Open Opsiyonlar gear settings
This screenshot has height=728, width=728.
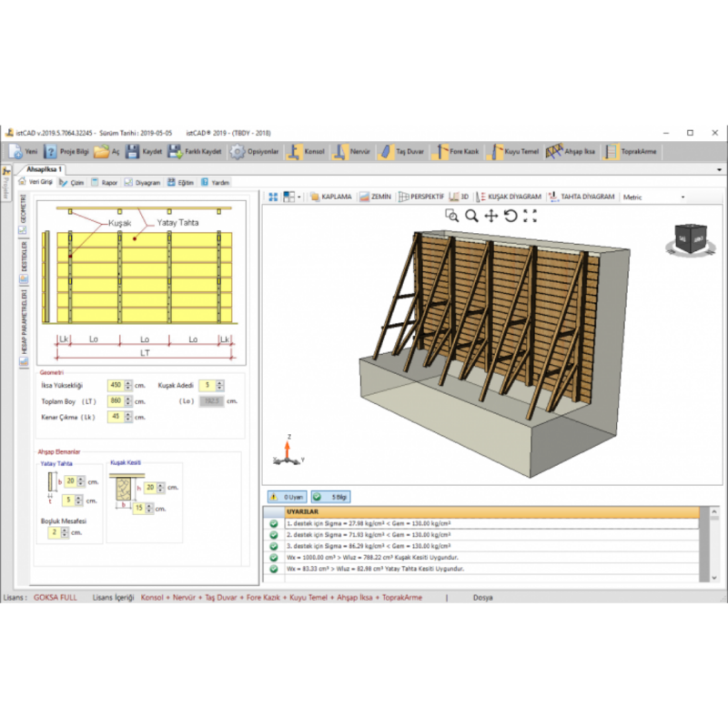click(x=255, y=151)
